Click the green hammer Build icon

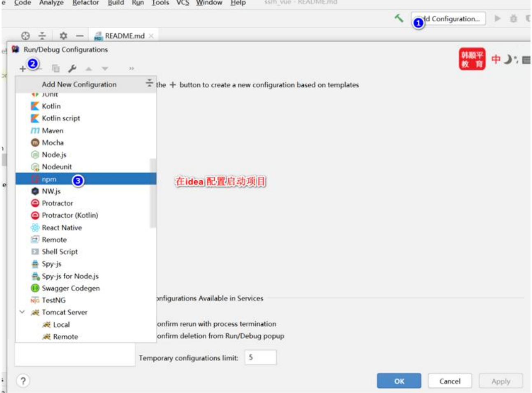click(x=399, y=19)
